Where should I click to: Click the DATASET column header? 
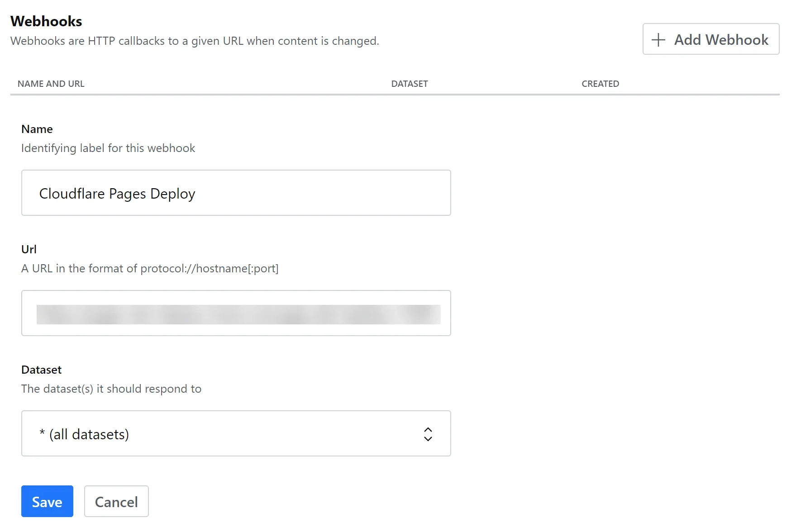pyautogui.click(x=409, y=84)
